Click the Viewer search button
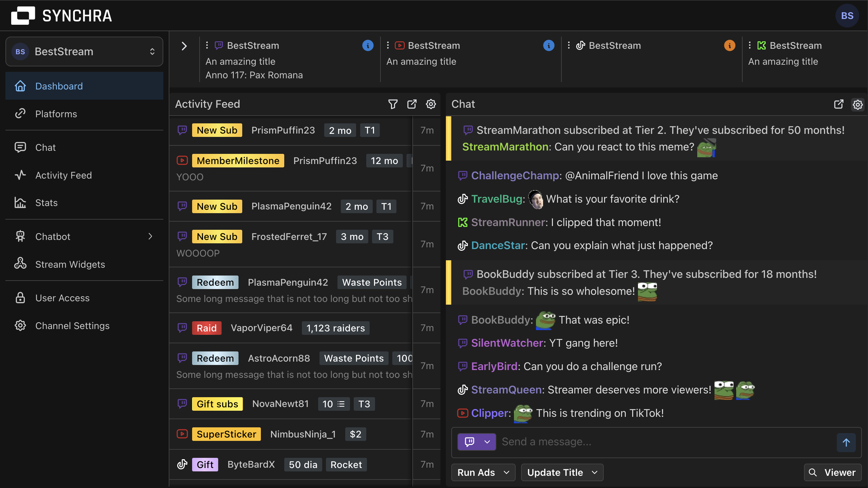Image resolution: width=868 pixels, height=488 pixels. click(x=832, y=472)
